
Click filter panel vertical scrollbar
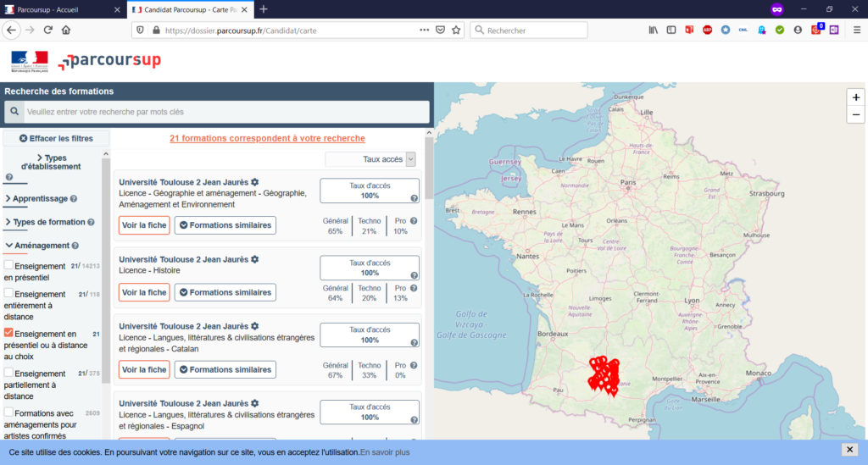click(106, 271)
